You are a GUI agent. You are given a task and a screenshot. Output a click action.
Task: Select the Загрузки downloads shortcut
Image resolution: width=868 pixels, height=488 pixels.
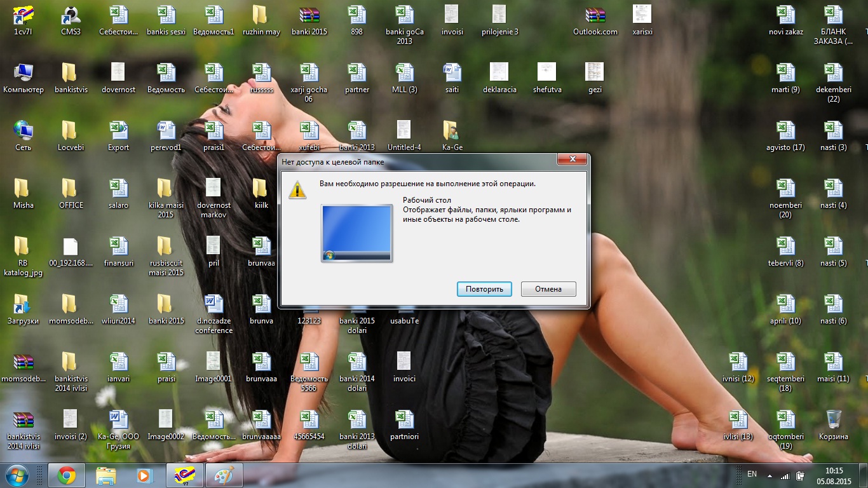pos(23,309)
